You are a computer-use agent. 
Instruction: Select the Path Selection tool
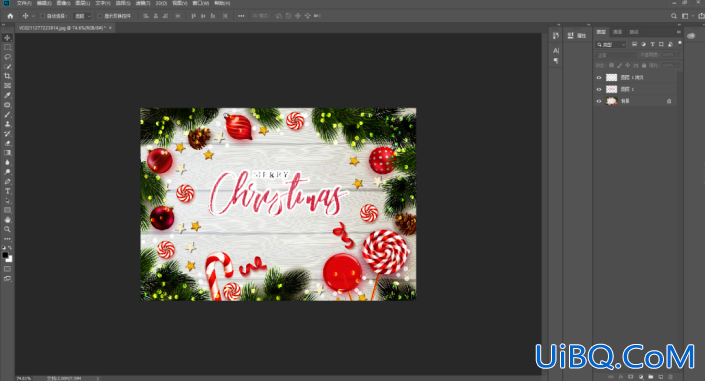tap(7, 201)
